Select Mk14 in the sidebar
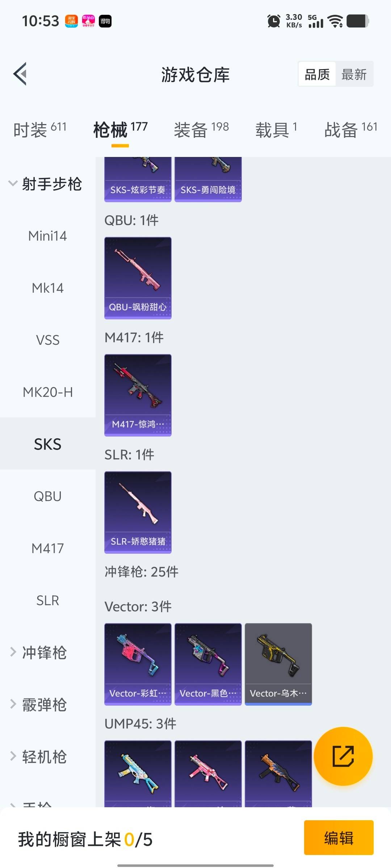391x868 pixels. (x=48, y=288)
